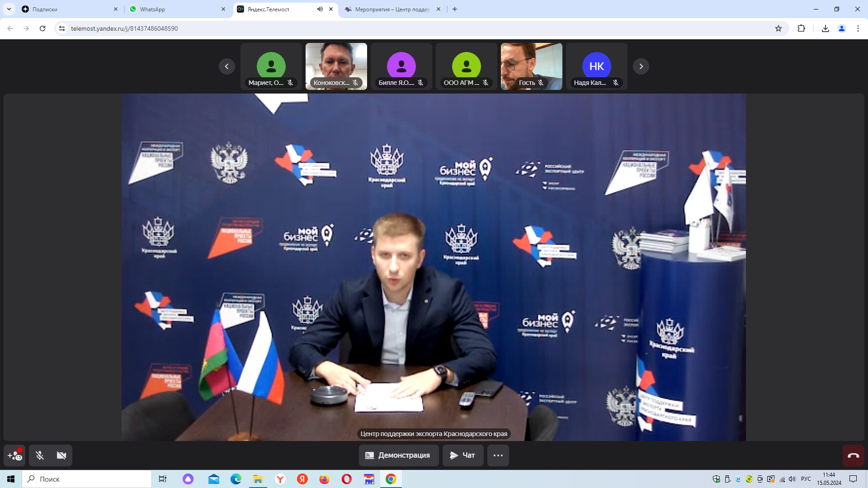Open the tray icon with the orange dot
The image size is (868, 488).
[x=771, y=479]
